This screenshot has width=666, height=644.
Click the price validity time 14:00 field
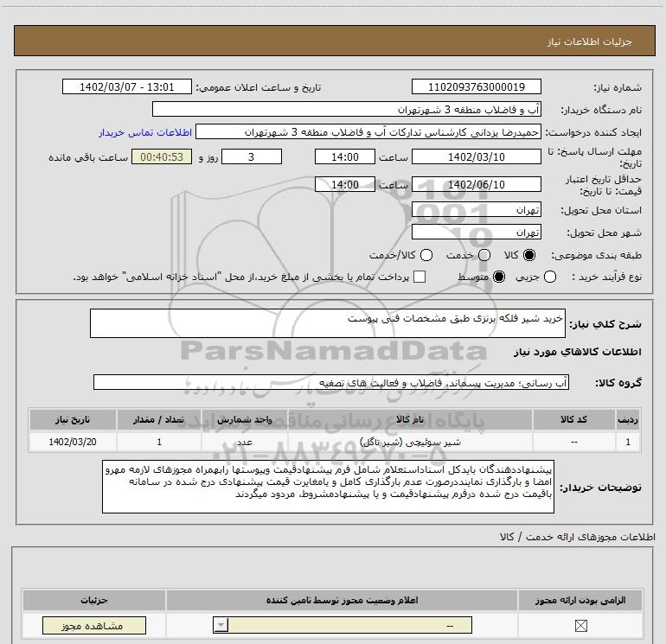coord(345,184)
